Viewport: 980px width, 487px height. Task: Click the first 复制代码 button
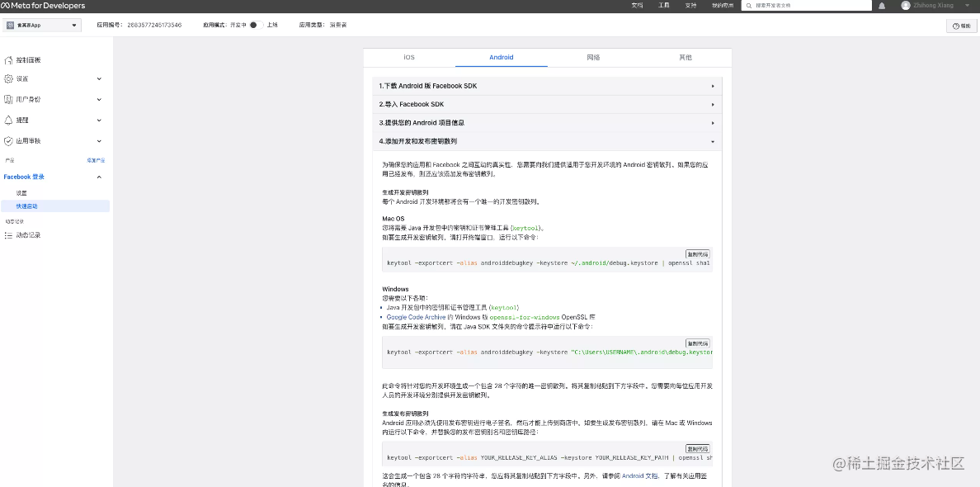(697, 253)
